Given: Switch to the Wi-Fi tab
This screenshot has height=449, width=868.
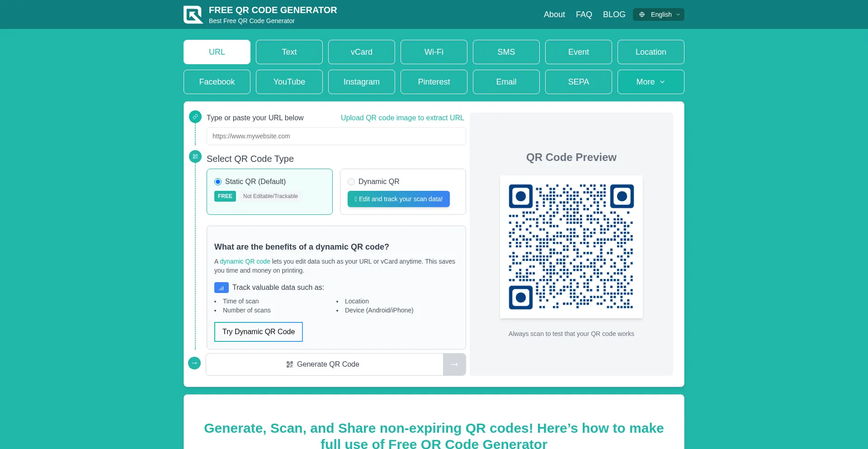Looking at the screenshot, I should 434,52.
